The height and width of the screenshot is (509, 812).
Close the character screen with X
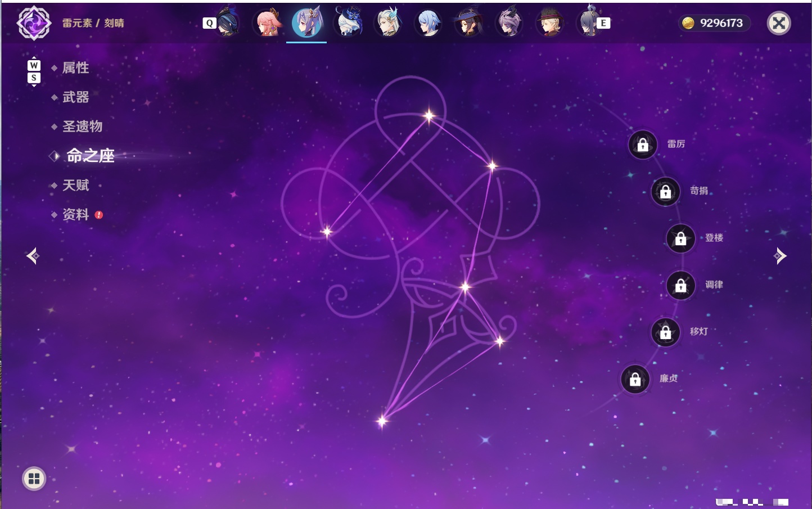pyautogui.click(x=779, y=23)
